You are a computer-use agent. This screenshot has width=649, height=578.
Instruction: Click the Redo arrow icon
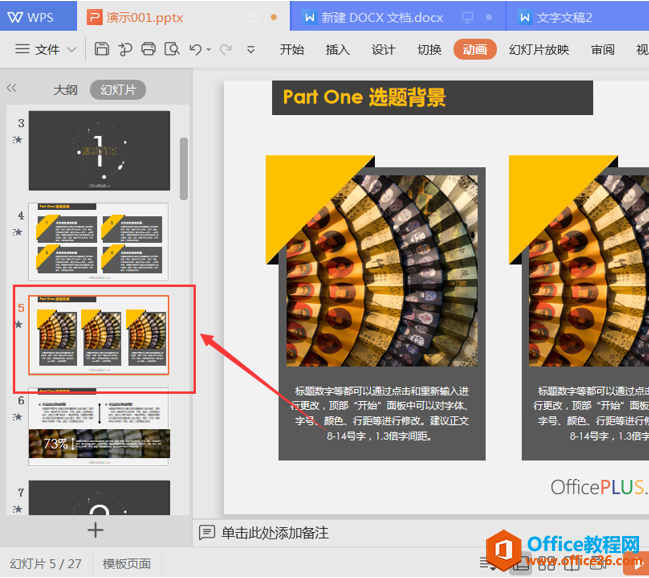click(x=226, y=49)
